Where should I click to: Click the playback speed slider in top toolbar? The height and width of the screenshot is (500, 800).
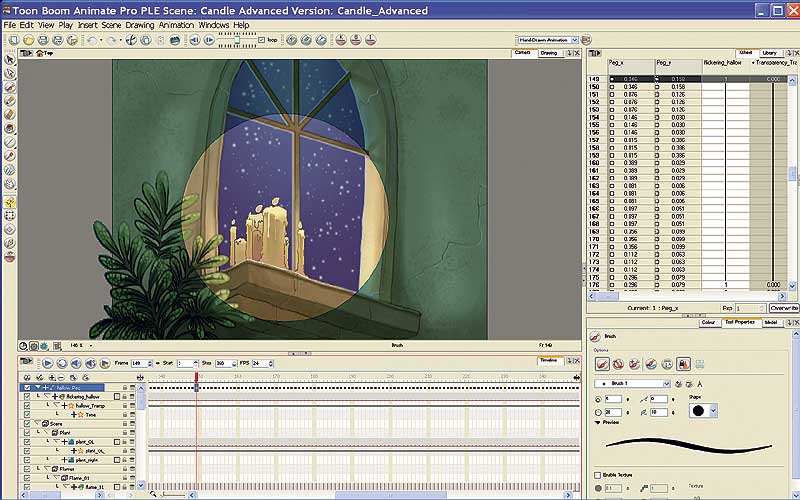pos(237,40)
